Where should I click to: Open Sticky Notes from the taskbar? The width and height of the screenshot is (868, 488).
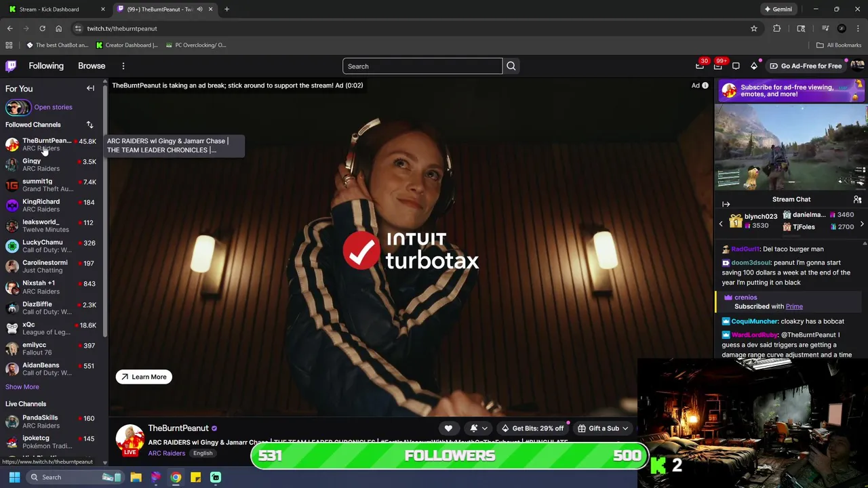[x=195, y=477]
